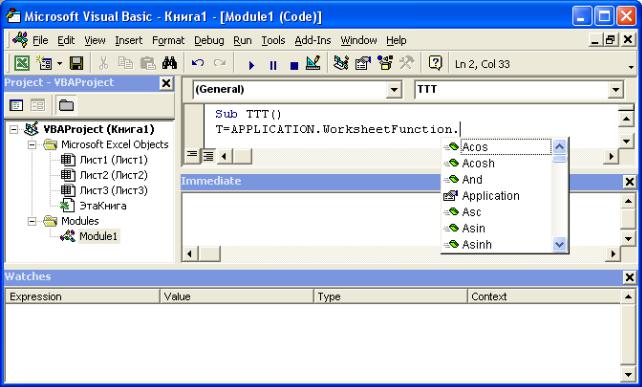Open the TTT procedure dropdown
This screenshot has width=642, height=387.
point(615,90)
